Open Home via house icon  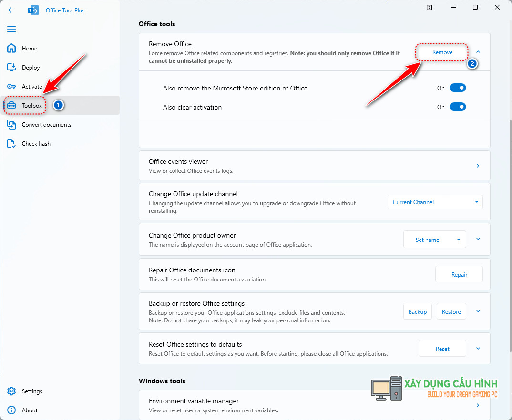pos(11,48)
